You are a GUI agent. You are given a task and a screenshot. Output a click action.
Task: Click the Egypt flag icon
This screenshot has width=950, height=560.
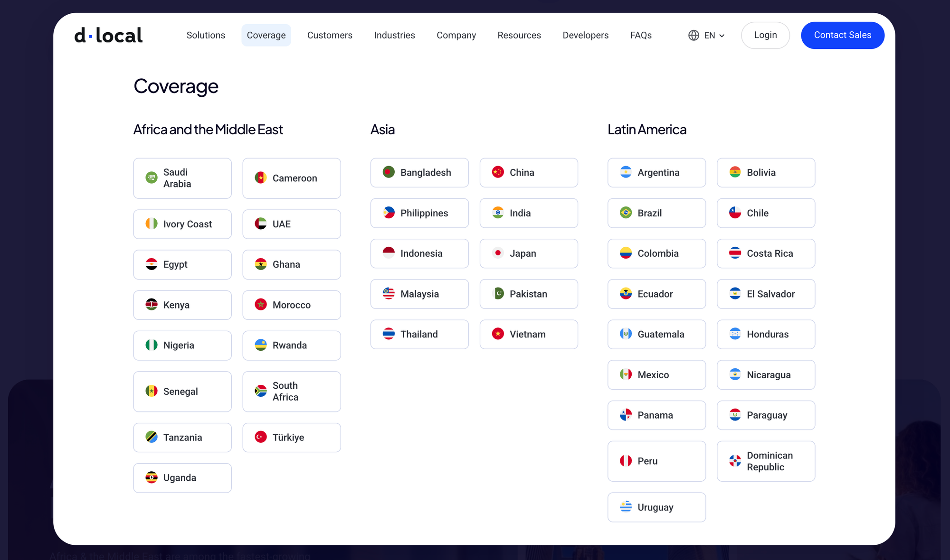152,264
